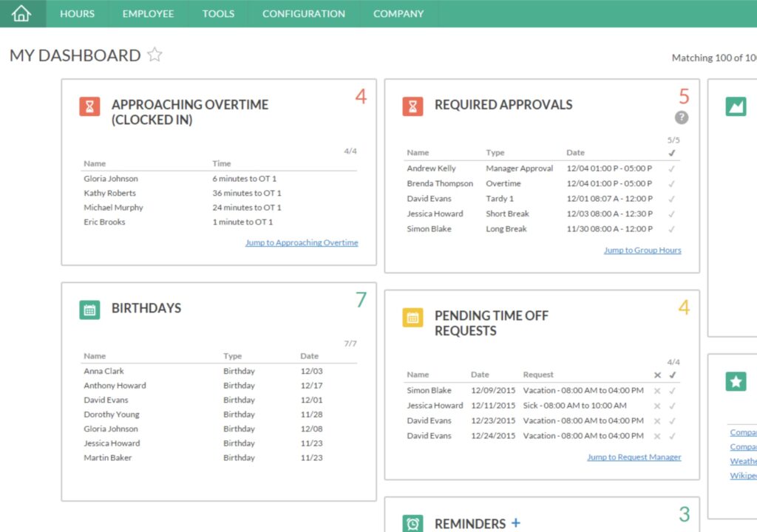The width and height of the screenshot is (757, 532).
Task: Open the Company menu
Action: (x=398, y=13)
